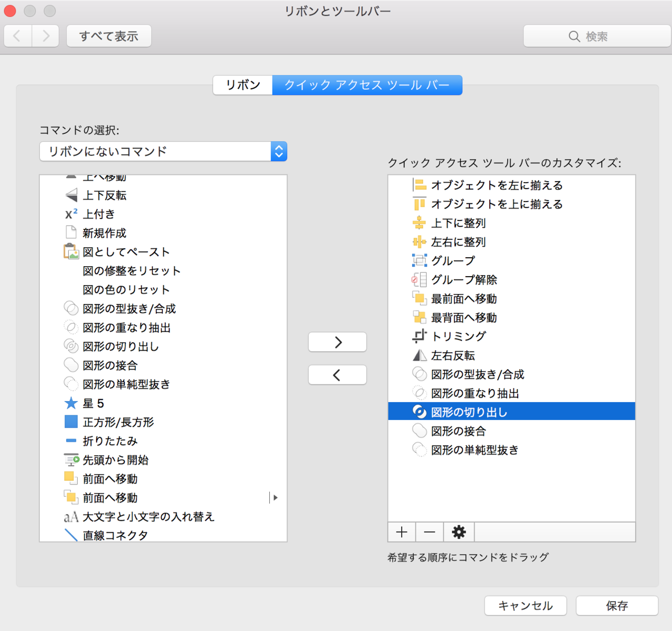
Task: Expand the 前面へ移動 submenu arrow
Action: 275,498
